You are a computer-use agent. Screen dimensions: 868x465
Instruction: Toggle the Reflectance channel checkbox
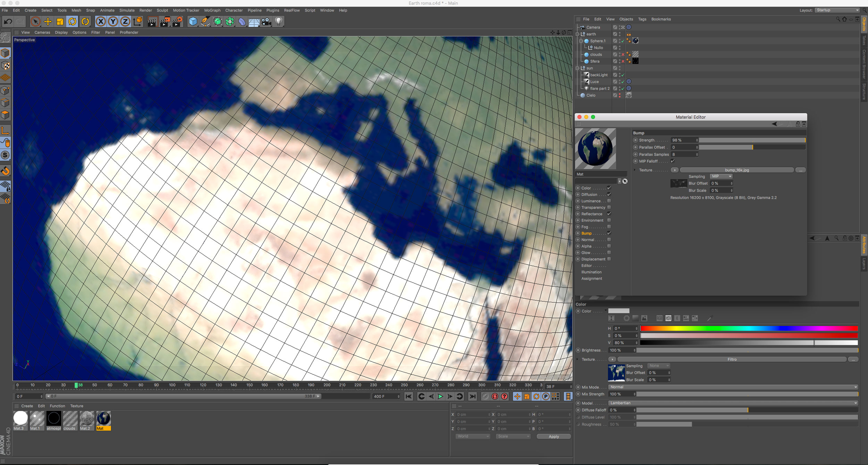point(609,214)
